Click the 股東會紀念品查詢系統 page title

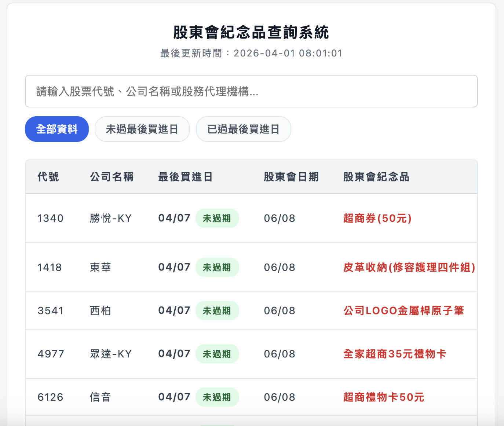pyautogui.click(x=251, y=33)
